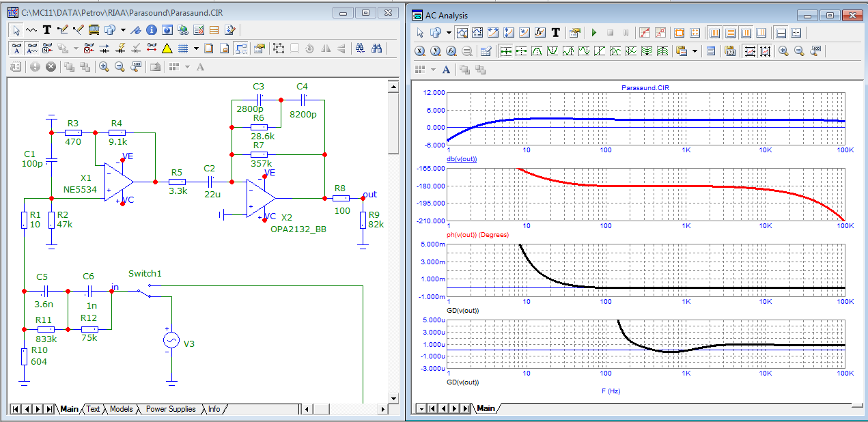Expand the grid options dropdown arrow
868x422 pixels.
click(196, 48)
